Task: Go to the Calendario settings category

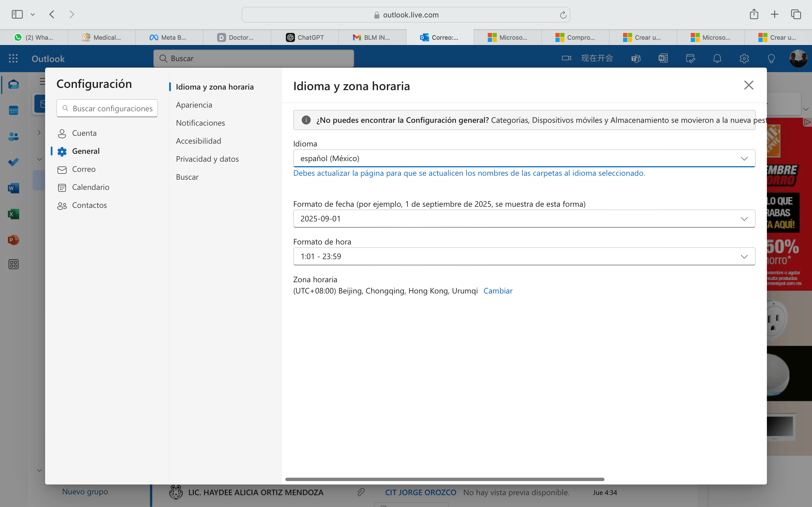Action: coord(90,187)
